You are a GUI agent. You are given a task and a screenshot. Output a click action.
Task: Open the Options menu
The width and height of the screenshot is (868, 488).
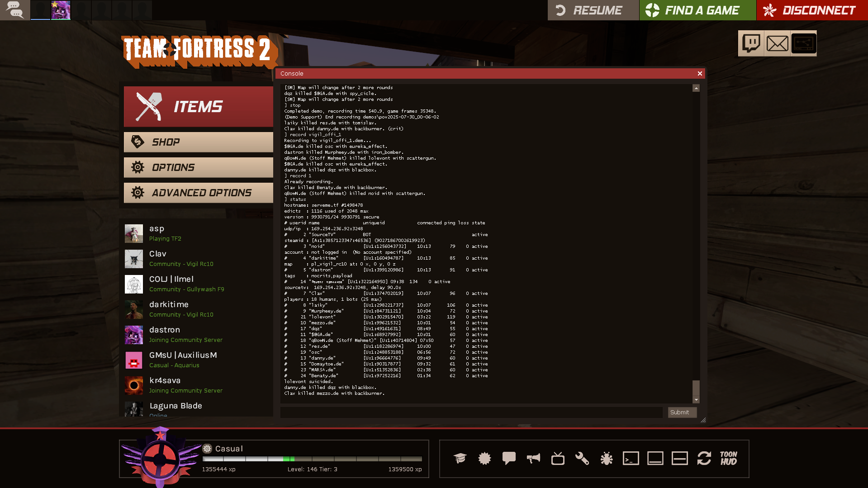199,167
